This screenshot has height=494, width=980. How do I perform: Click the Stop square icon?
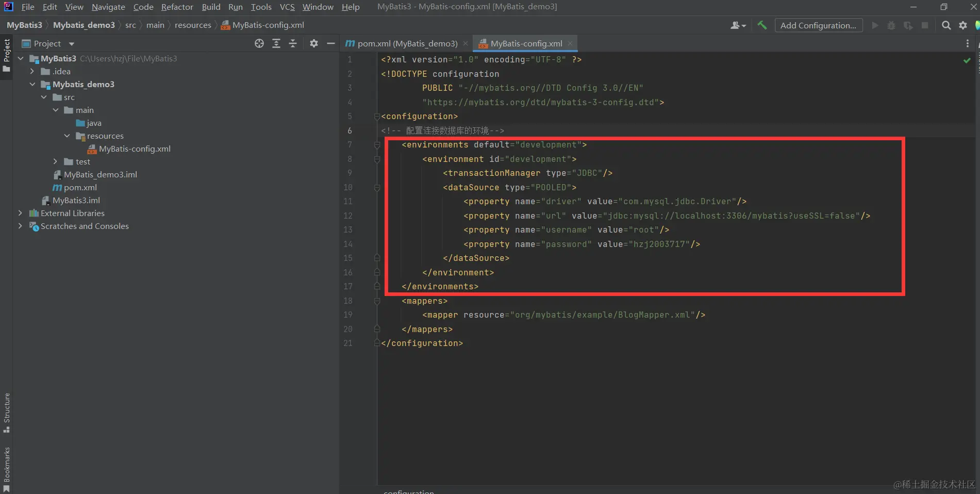(925, 25)
